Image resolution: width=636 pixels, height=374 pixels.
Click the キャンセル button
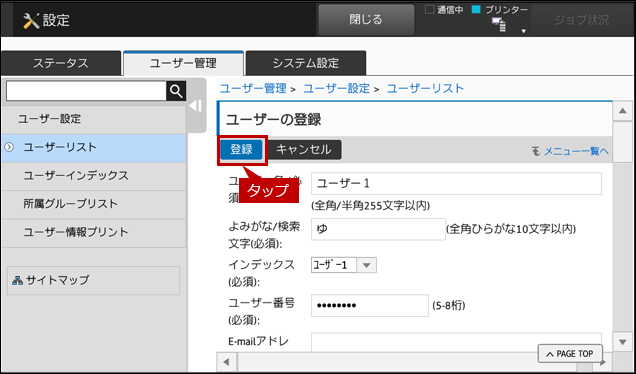(304, 150)
